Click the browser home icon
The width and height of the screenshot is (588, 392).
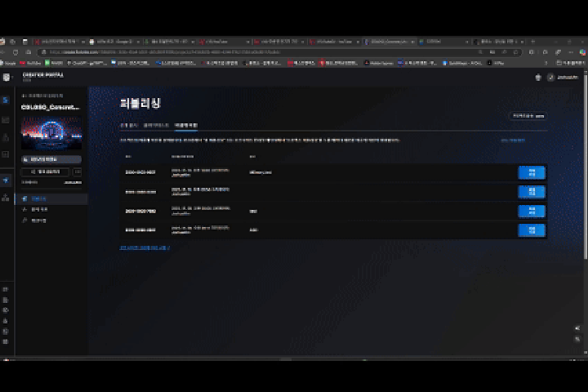[28, 52]
